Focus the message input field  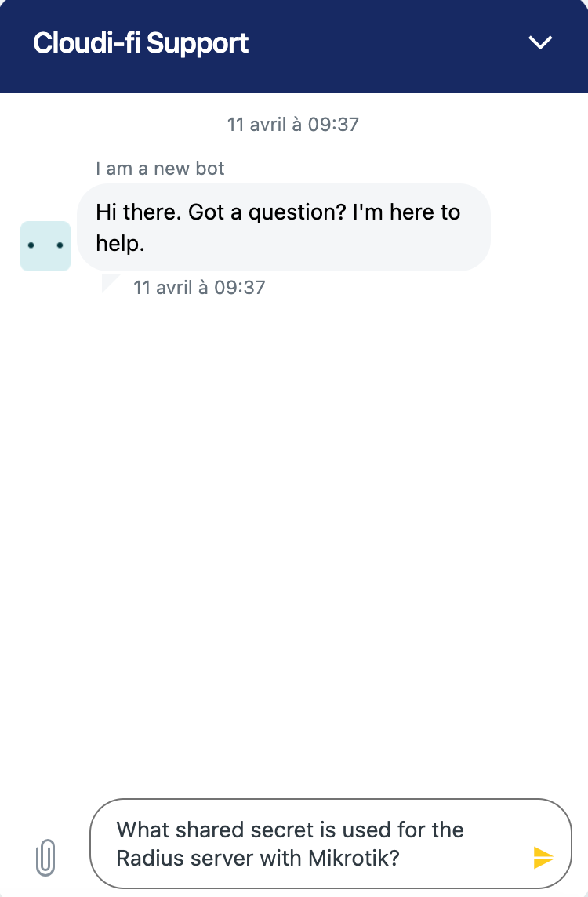[x=314, y=844]
